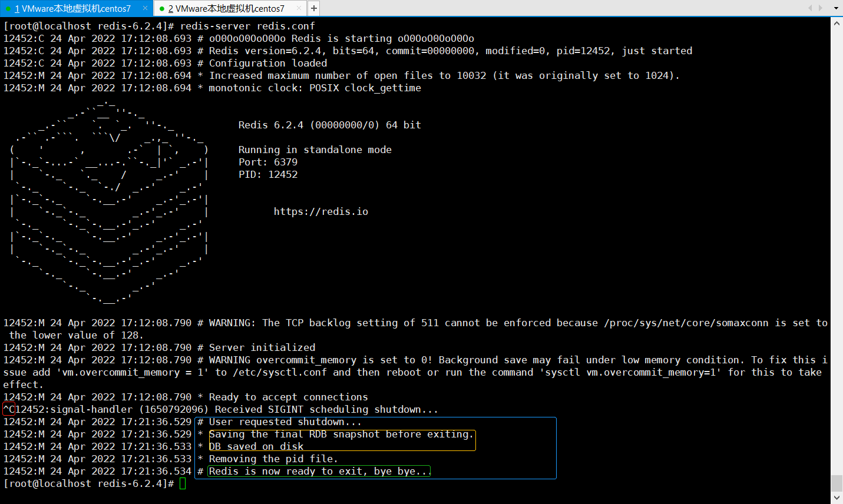Click the text "Removing the pid file."
This screenshot has width=843, height=504.
click(x=274, y=459)
